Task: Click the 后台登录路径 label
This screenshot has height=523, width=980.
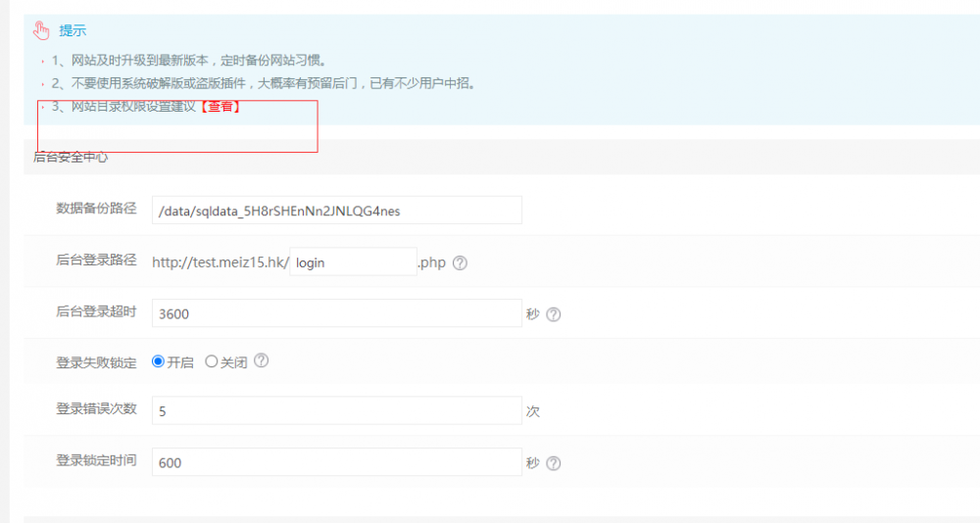Action: [96, 261]
